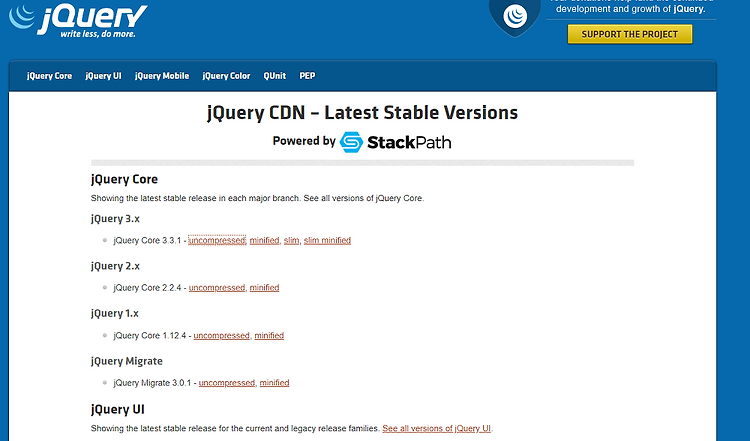This screenshot has height=441, width=750.
Task: Open slim link for jQuery Core 3.3.1
Action: pyautogui.click(x=291, y=240)
